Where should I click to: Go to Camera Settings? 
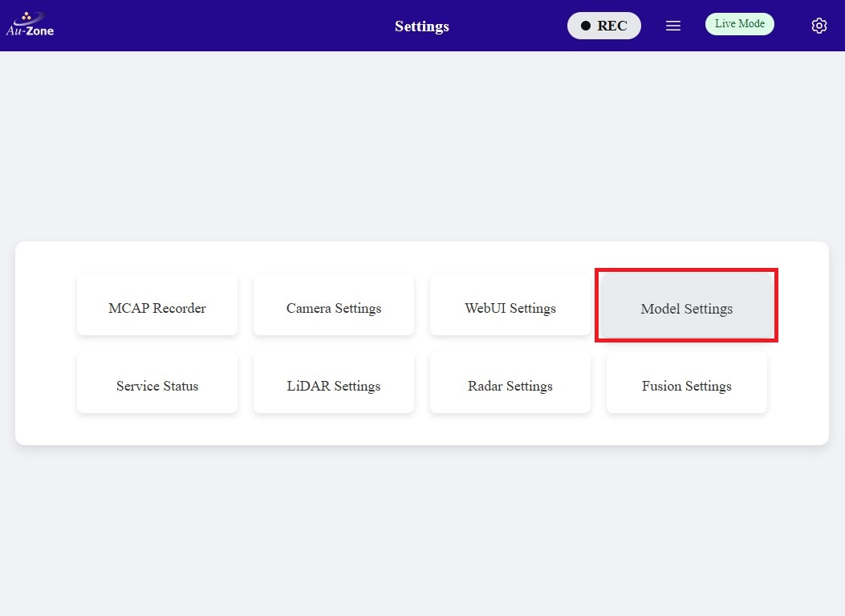point(334,308)
